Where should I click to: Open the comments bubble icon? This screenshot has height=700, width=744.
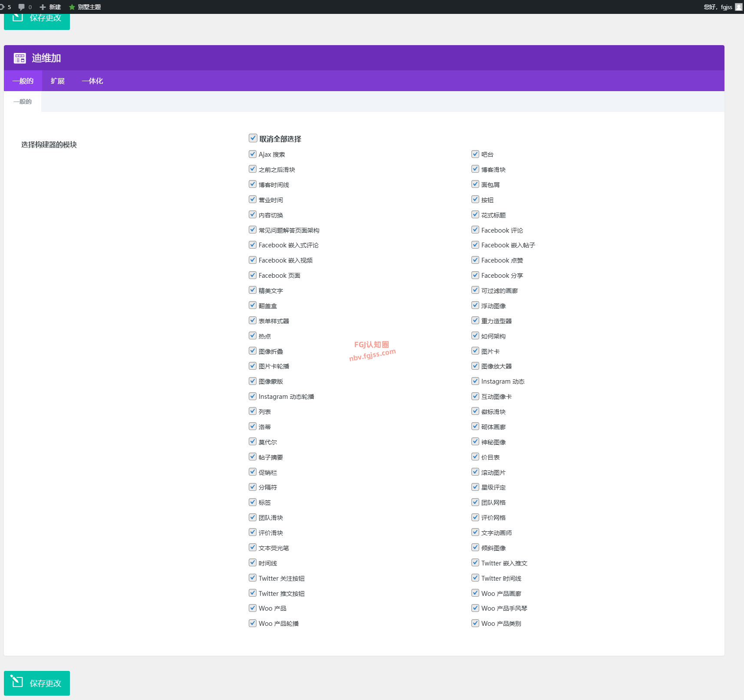point(21,7)
